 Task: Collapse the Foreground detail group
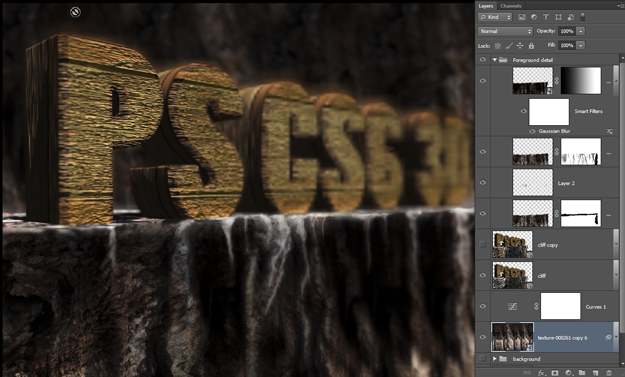point(495,60)
